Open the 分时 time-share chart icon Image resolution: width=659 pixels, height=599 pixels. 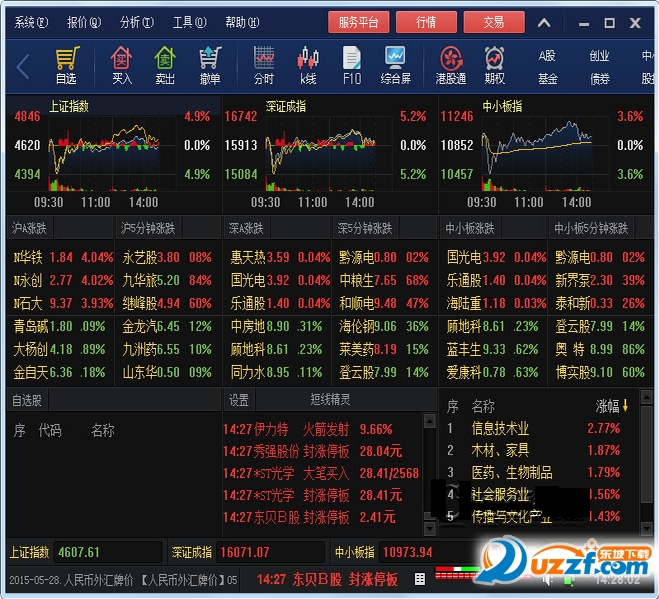[x=264, y=64]
